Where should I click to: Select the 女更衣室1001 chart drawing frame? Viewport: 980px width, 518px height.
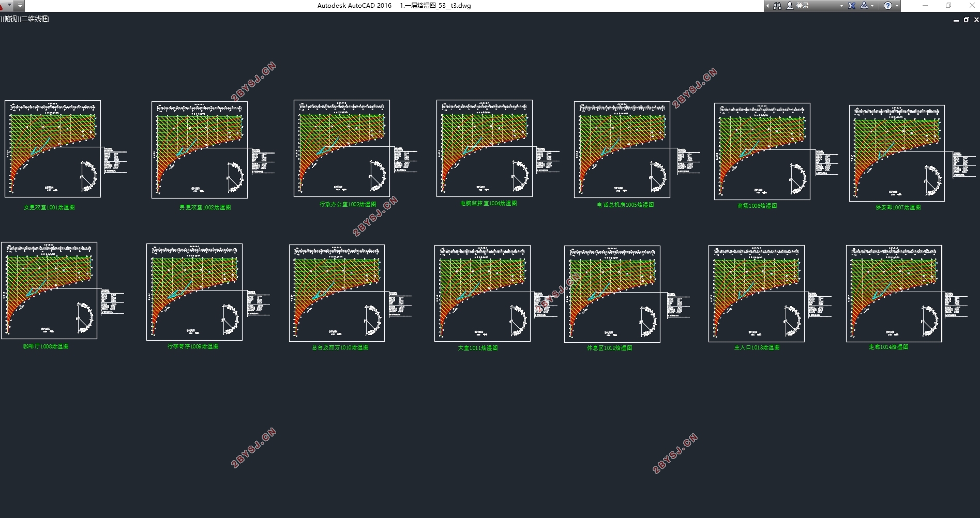[53, 149]
